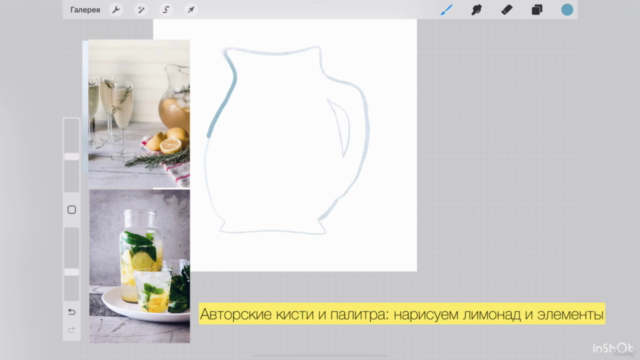The image size is (640, 360).
Task: Activate the Selection S-shaped tool
Action: (x=166, y=10)
